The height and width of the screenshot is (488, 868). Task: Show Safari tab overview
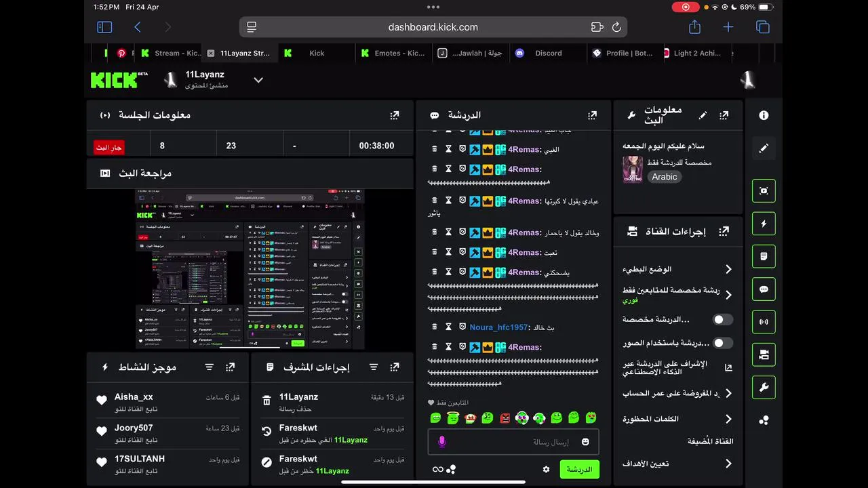point(763,27)
